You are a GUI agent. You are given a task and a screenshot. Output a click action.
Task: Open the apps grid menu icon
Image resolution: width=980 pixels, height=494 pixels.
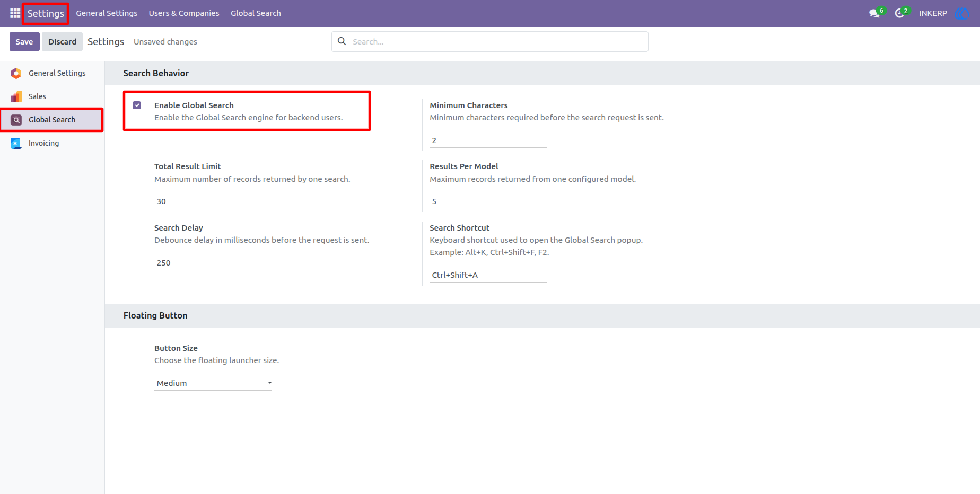click(15, 13)
